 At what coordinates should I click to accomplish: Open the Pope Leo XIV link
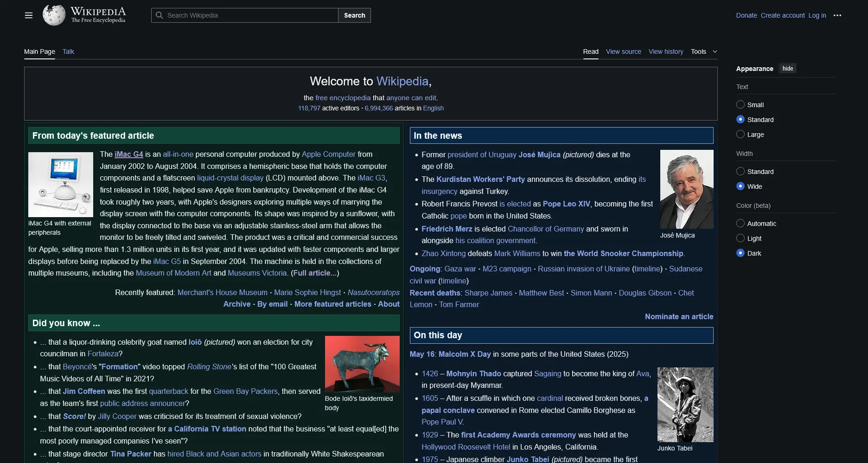pyautogui.click(x=566, y=204)
